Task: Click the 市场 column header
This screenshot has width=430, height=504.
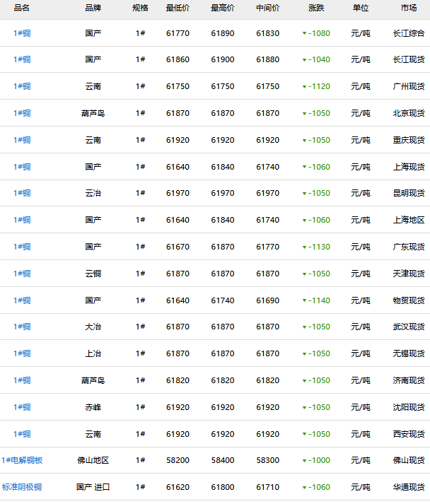Action: pos(409,8)
